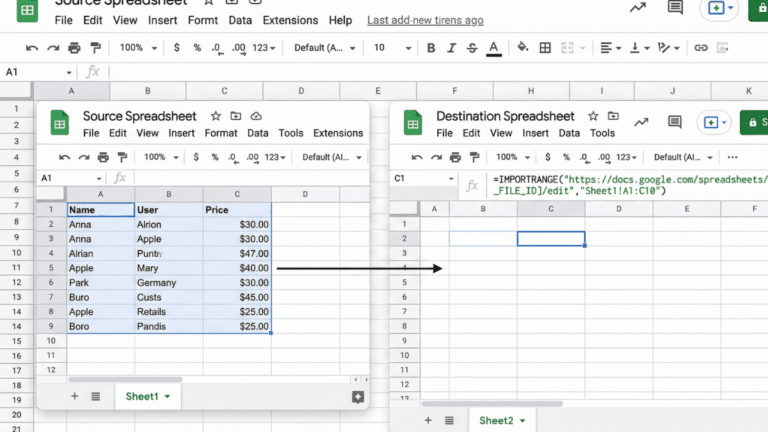Toggle strikethrough formatting

pyautogui.click(x=472, y=48)
